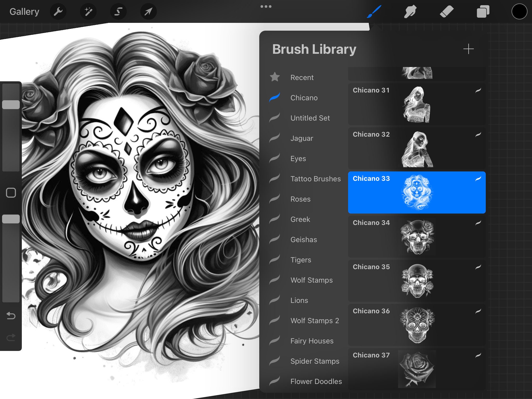Open the Layers panel icon
Viewport: 532px width, 399px height.
tap(483, 12)
